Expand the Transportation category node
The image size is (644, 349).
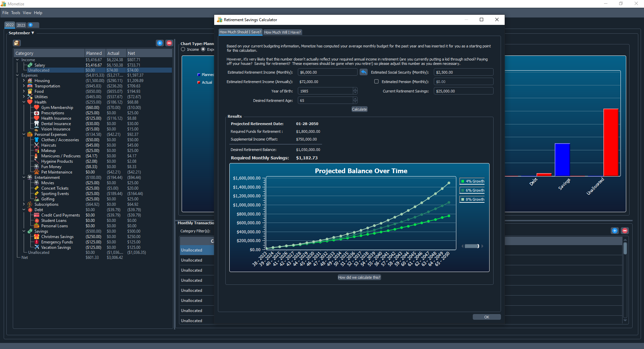pos(24,86)
